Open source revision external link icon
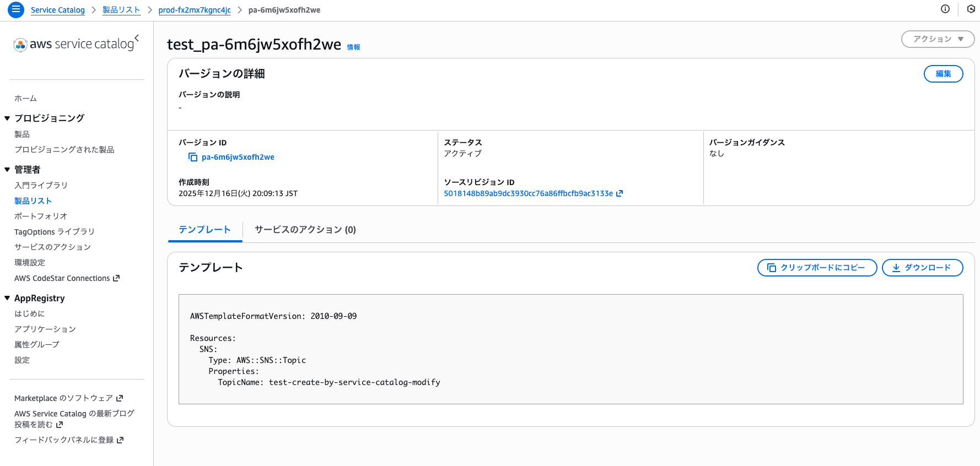Screen dimensions: 980x466 tap(620, 193)
